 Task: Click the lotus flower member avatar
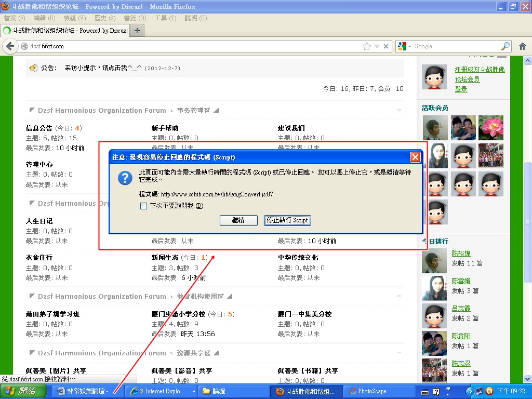pyautogui.click(x=490, y=128)
